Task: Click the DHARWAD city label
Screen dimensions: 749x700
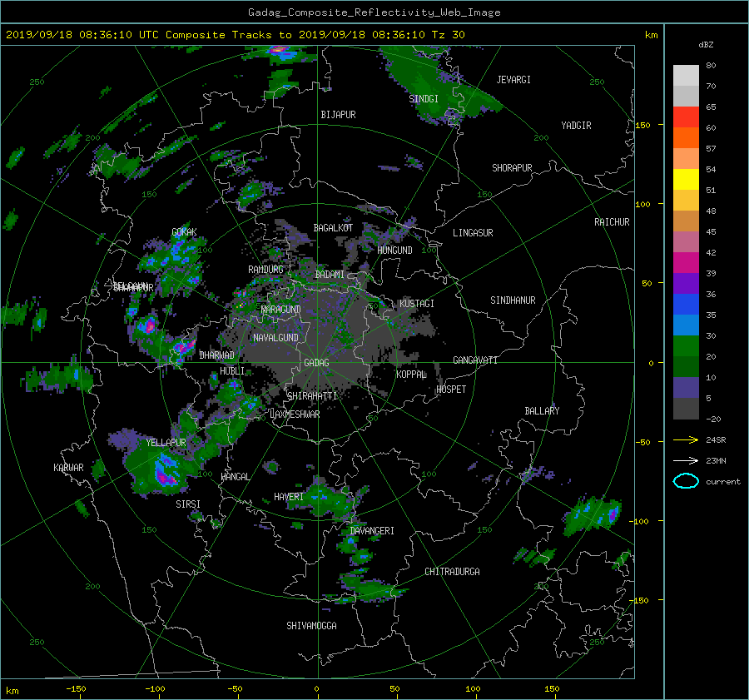Action: pos(217,355)
